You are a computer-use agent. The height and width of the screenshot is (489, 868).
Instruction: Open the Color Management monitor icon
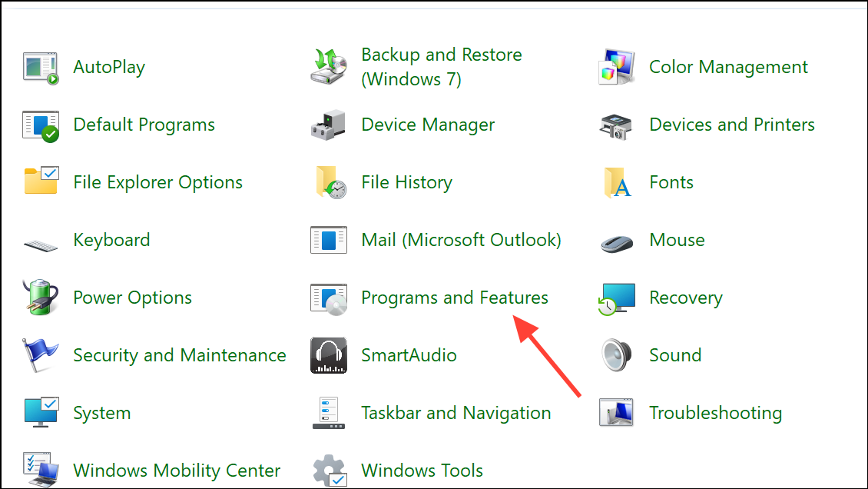pos(617,66)
